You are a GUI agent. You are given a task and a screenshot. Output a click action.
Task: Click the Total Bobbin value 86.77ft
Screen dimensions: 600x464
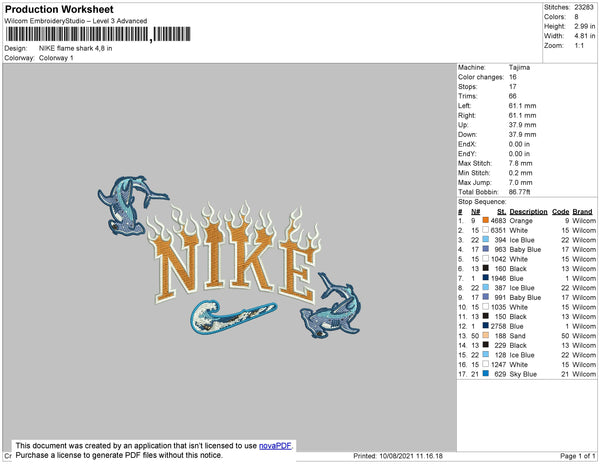[519, 192]
